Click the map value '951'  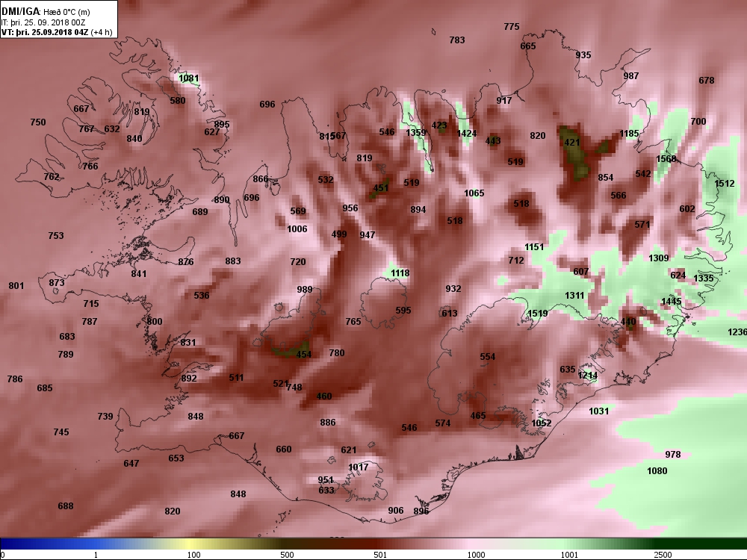pyautogui.click(x=326, y=480)
